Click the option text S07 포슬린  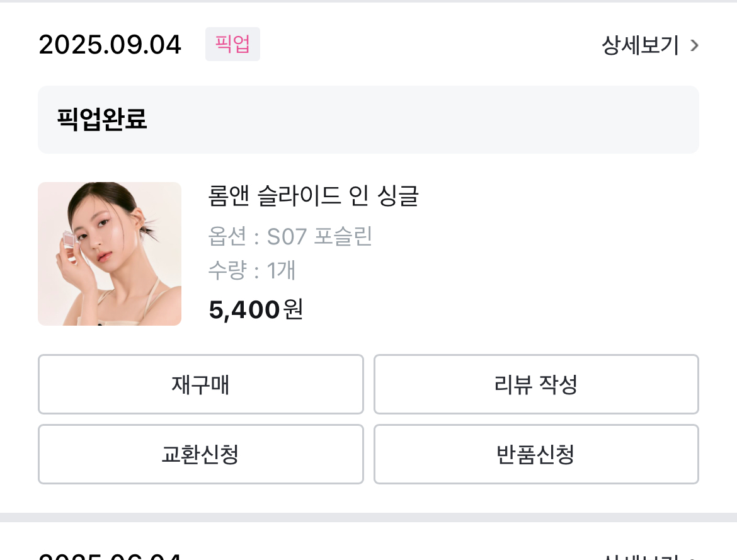pyautogui.click(x=320, y=237)
